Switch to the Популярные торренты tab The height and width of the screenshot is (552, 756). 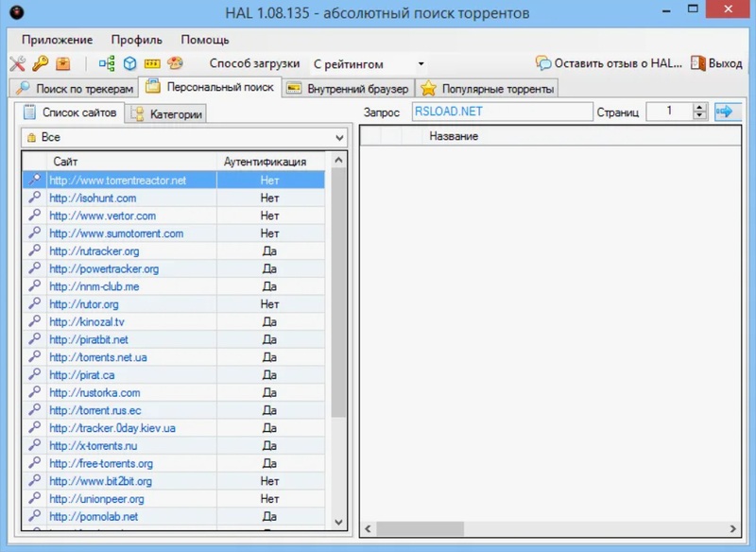click(x=488, y=89)
